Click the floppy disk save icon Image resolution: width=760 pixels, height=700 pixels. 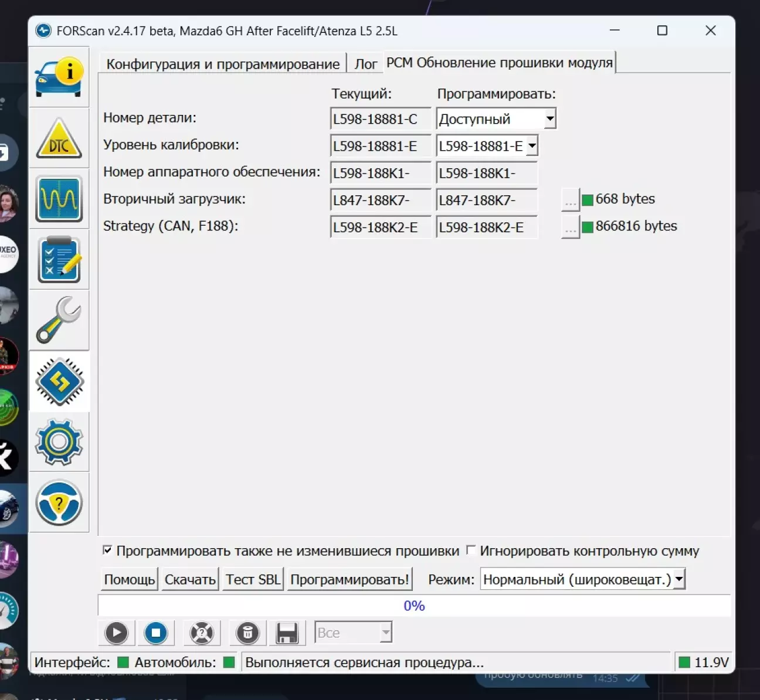pyautogui.click(x=287, y=633)
